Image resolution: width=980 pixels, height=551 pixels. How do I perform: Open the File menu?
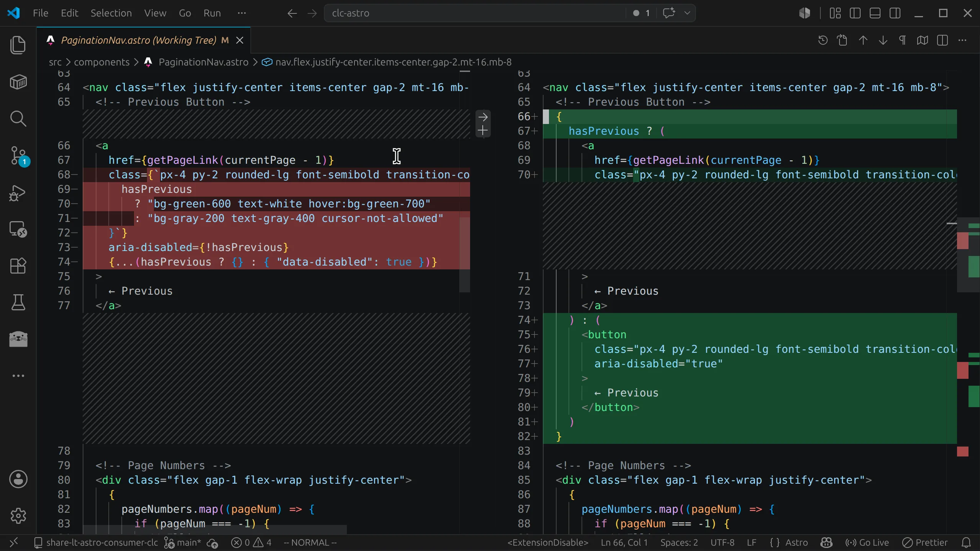41,13
